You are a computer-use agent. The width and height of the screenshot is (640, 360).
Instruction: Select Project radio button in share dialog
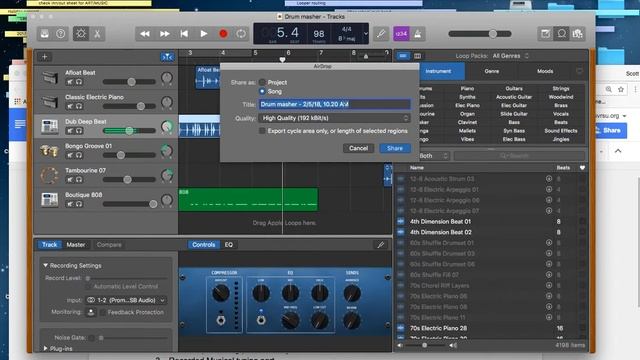[262, 82]
